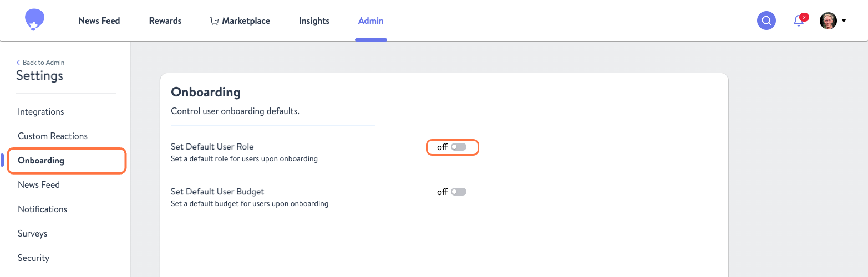Enable the Set Default User Role toggle
Image resolution: width=868 pixels, height=277 pixels.
tap(459, 147)
